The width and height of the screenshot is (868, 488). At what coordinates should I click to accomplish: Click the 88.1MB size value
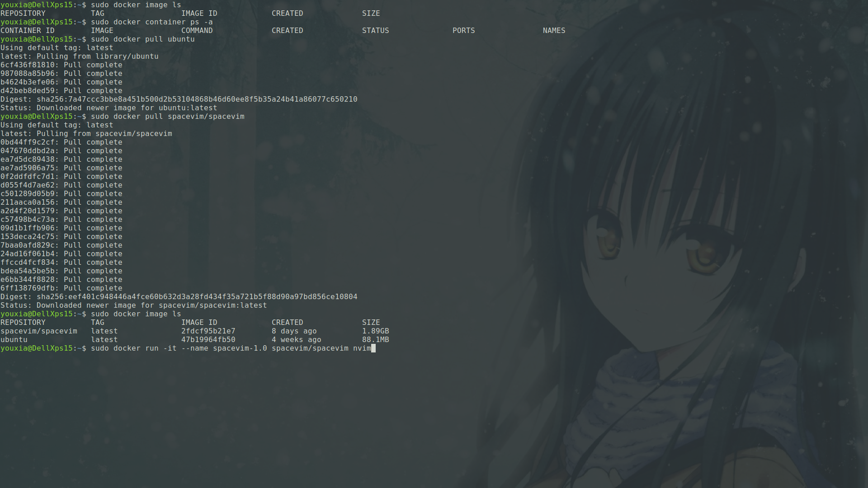376,340
